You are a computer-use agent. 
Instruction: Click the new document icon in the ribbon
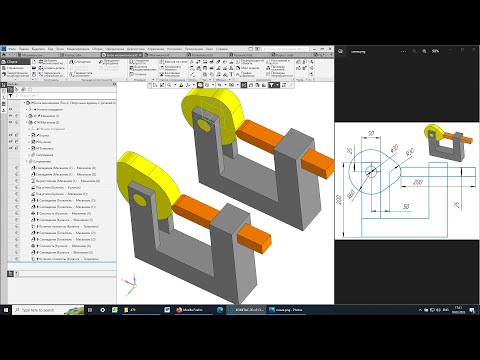tap(34, 62)
